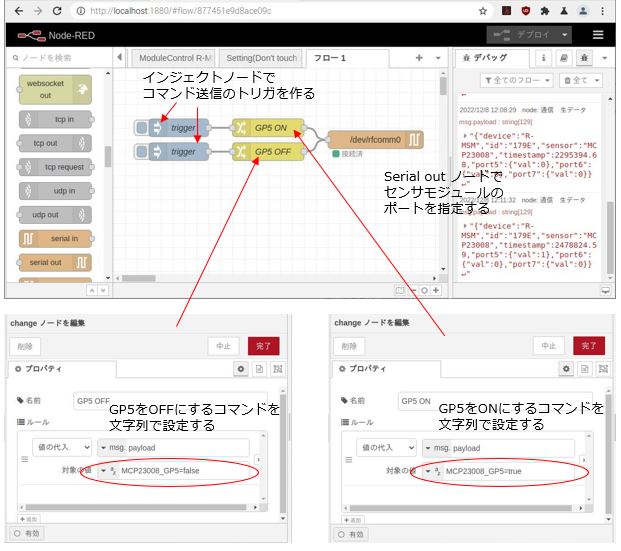Open the 全てのフロー debug filter dropdown
Screen dimensions: 621x551
[517, 80]
